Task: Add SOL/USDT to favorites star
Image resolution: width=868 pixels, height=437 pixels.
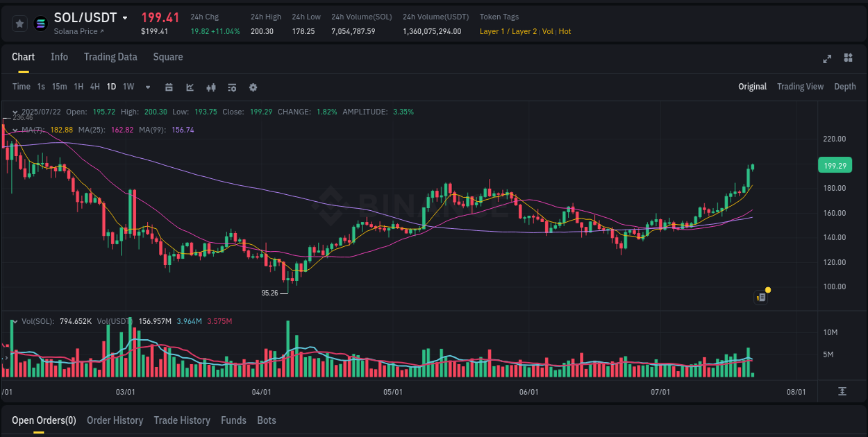Action: click(x=19, y=23)
